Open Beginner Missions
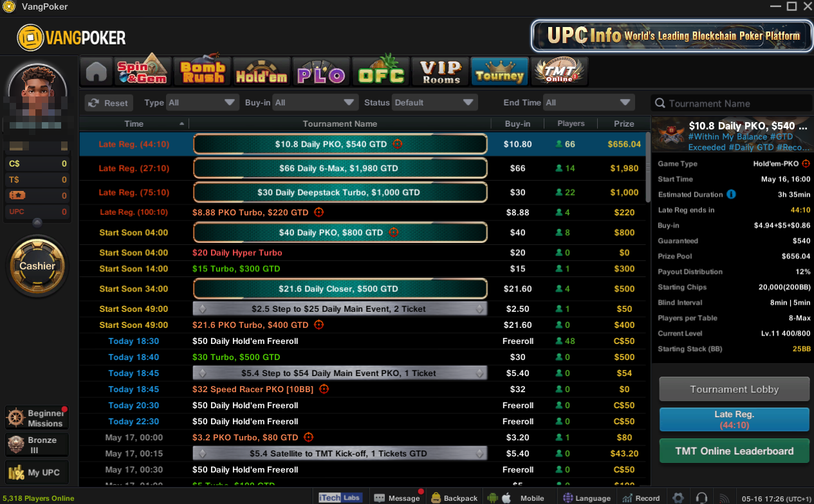The image size is (814, 504). pyautogui.click(x=37, y=419)
